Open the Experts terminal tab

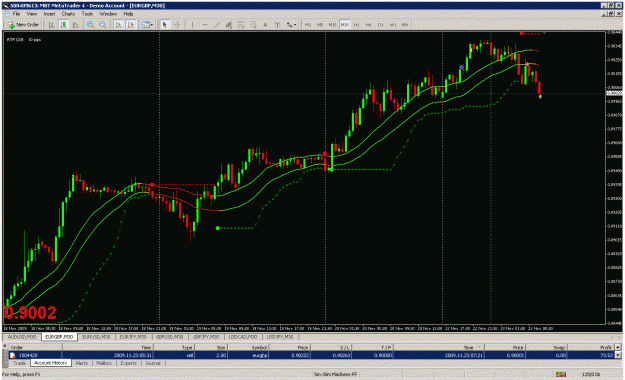point(128,363)
